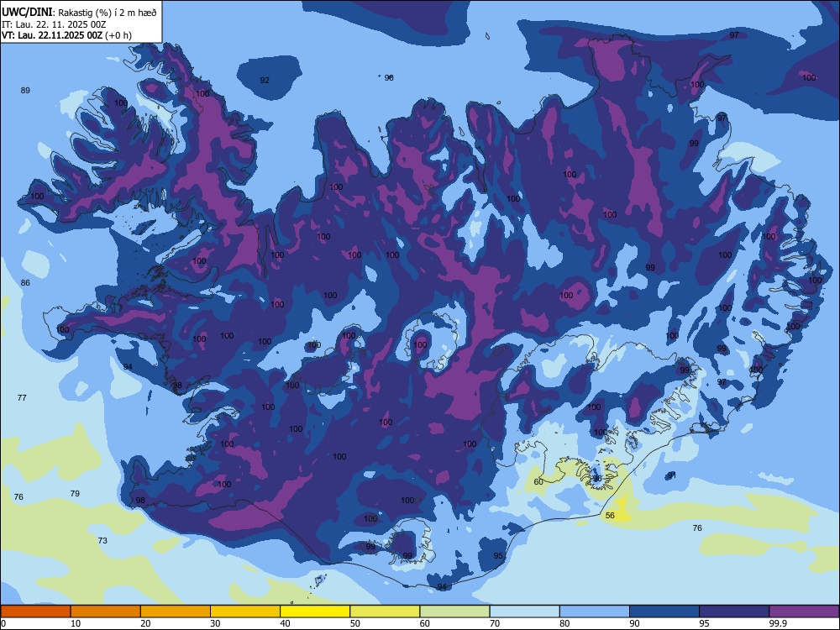Click 'Rakastig (%) í 2 m hæð' label

coord(108,13)
